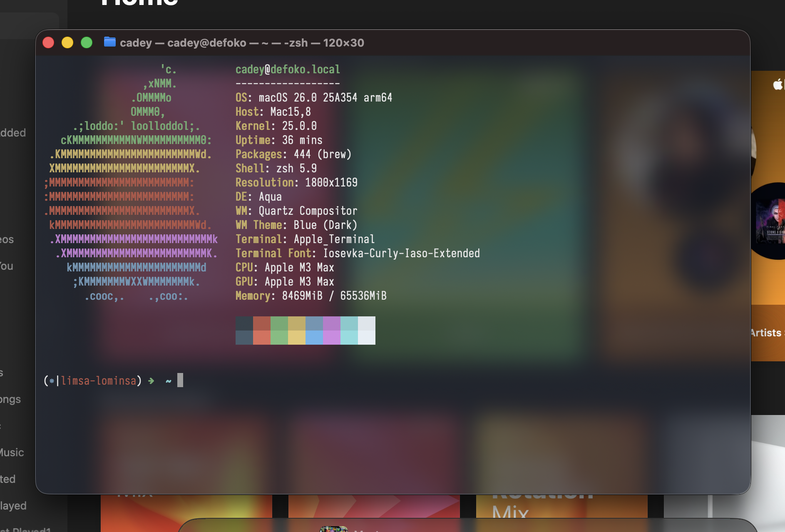785x532 pixels.
Task: Click the limsa-lominsa prompt context text
Action: point(99,380)
